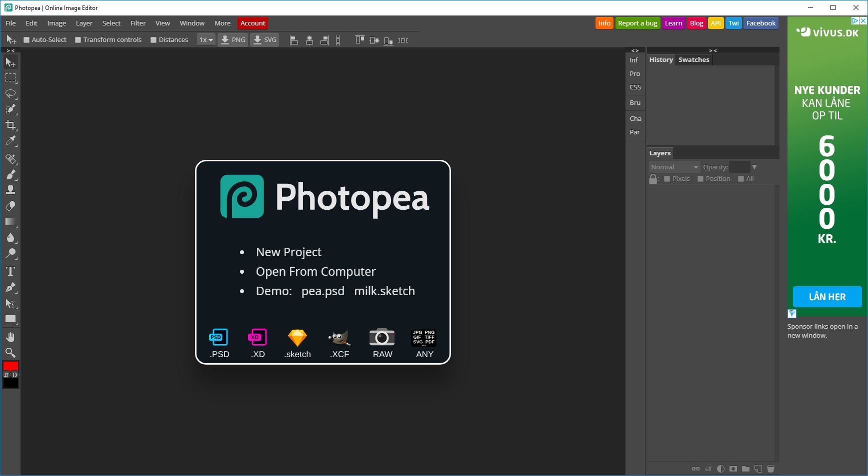
Task: Collapse the left toolbar with its arrows
Action: (x=10, y=50)
